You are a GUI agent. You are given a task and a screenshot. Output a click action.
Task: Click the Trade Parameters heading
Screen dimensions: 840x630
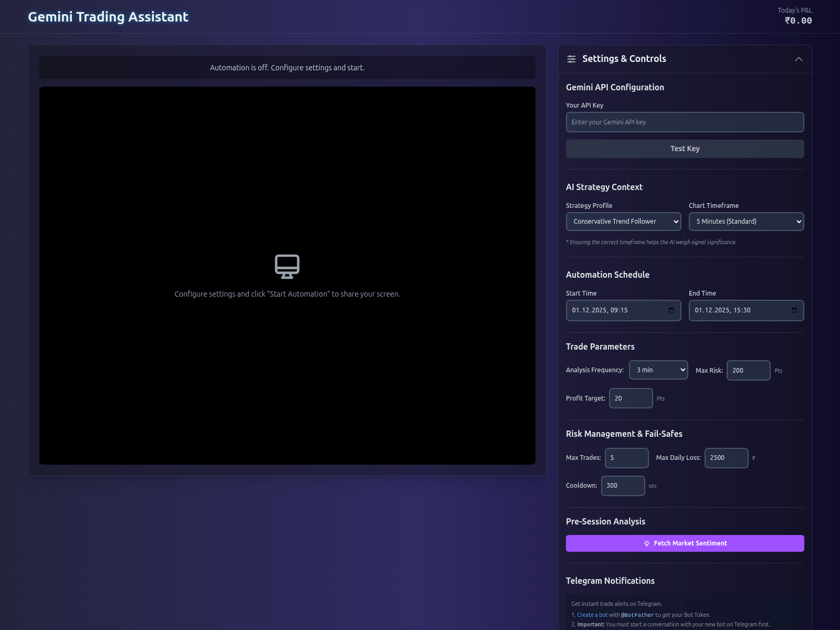[600, 346]
